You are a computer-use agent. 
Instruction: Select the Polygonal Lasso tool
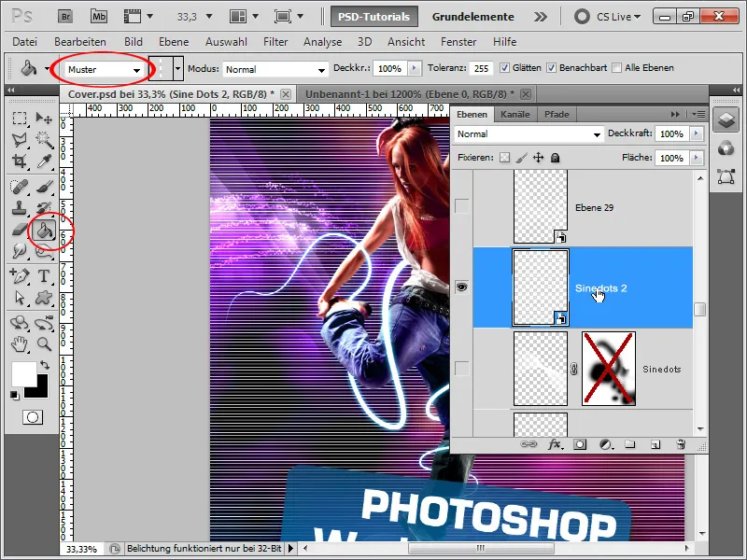(x=20, y=139)
